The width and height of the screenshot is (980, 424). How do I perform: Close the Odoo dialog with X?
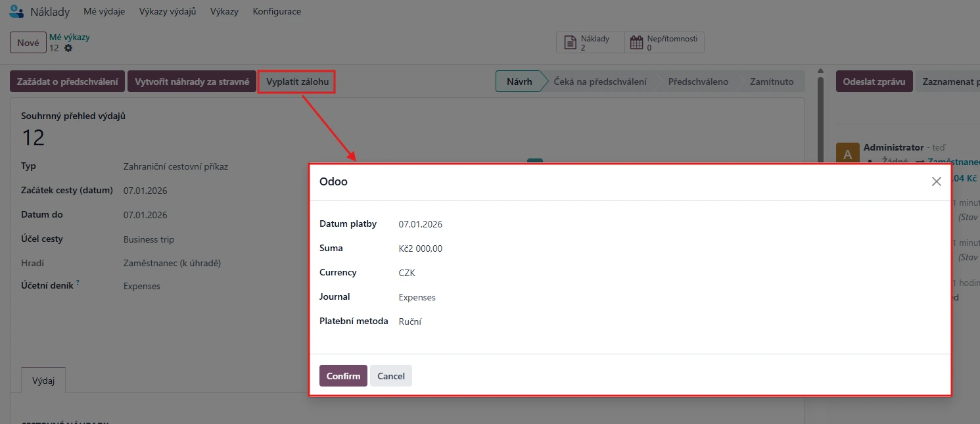click(937, 181)
